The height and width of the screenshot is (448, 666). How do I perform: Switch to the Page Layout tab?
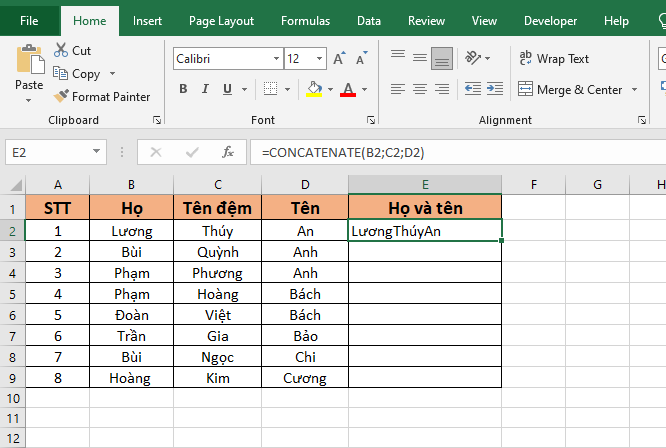pos(221,20)
